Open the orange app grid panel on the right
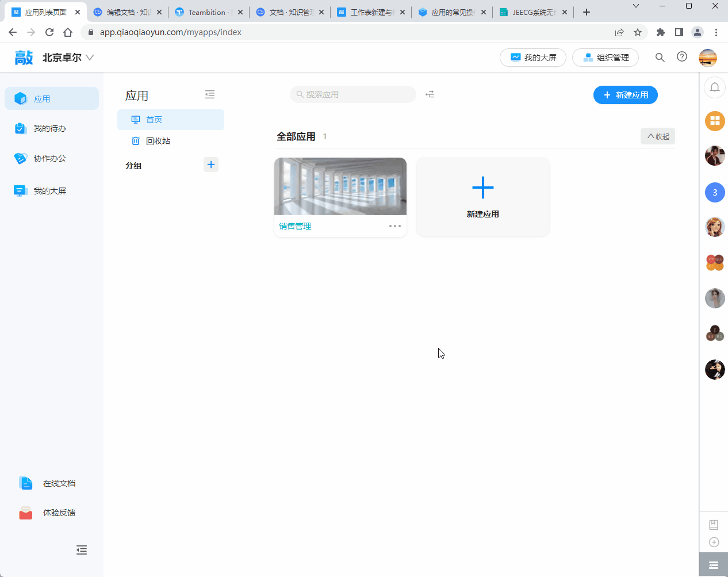The image size is (728, 577). coord(714,121)
